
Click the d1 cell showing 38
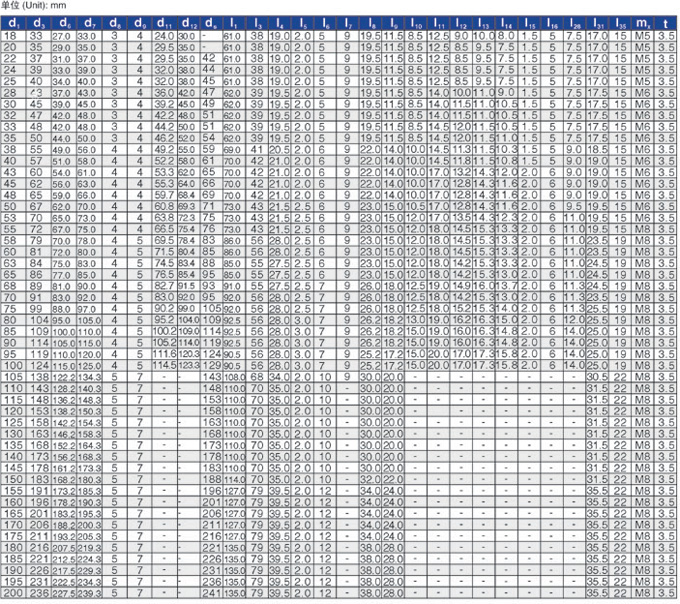[x=11, y=149]
